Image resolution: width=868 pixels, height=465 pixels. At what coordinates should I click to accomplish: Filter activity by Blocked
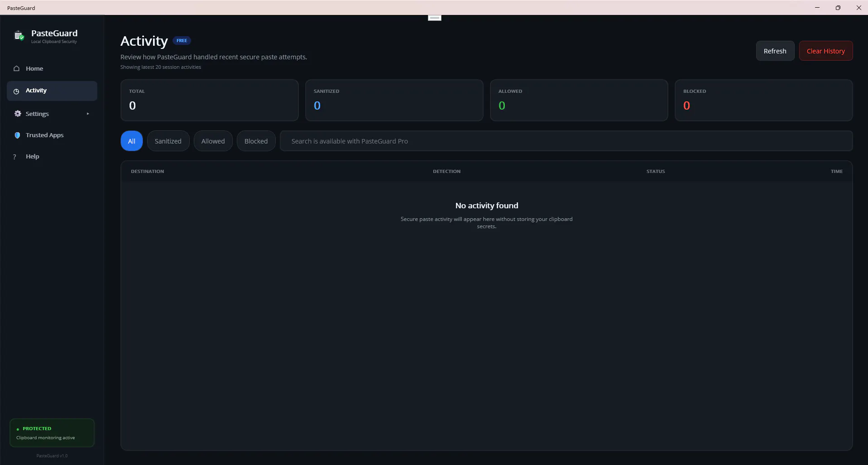click(x=256, y=141)
